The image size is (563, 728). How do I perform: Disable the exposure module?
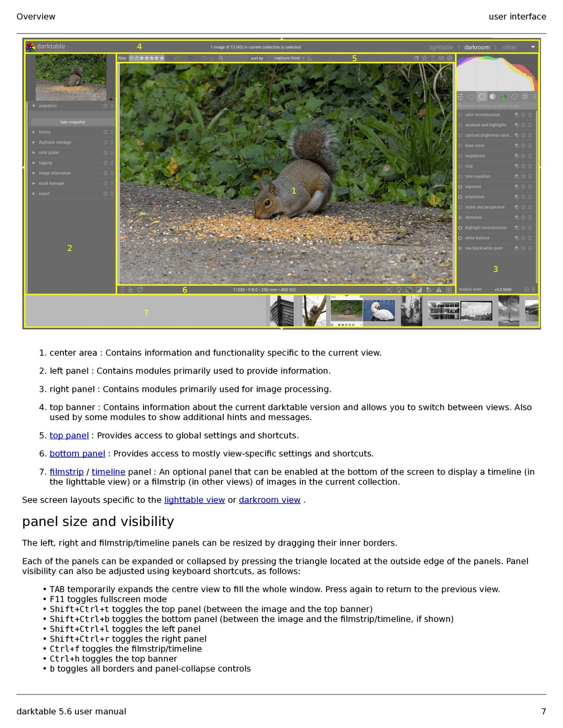(460, 187)
